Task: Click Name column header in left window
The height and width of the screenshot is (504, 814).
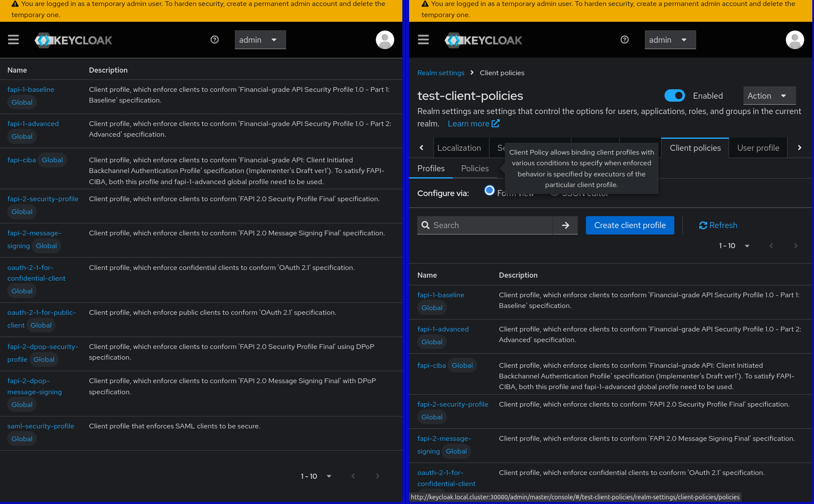Action: tap(17, 70)
